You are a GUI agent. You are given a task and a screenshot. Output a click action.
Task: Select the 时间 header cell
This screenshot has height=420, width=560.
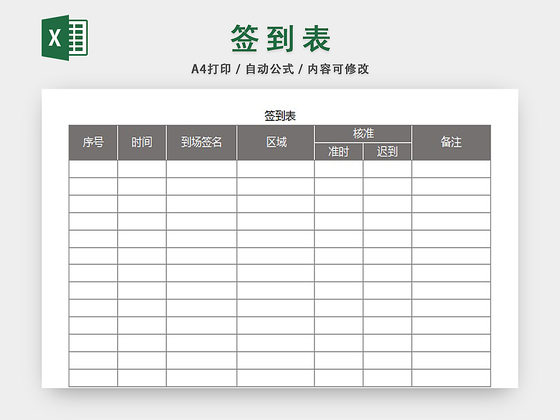pos(142,142)
